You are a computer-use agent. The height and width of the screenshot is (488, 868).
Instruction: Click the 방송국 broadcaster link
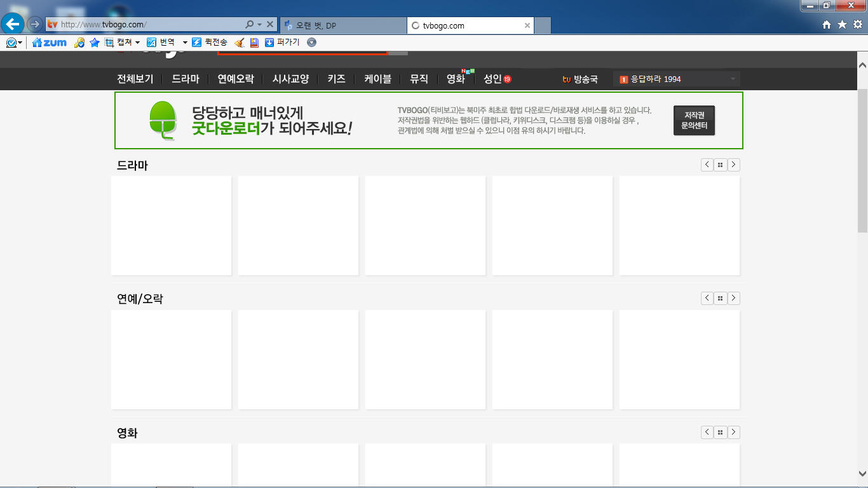[x=580, y=79]
